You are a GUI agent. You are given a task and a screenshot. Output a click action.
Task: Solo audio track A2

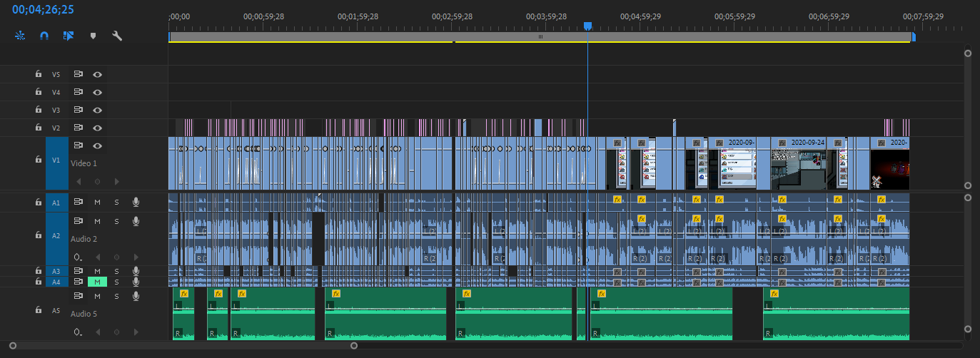[x=116, y=221]
